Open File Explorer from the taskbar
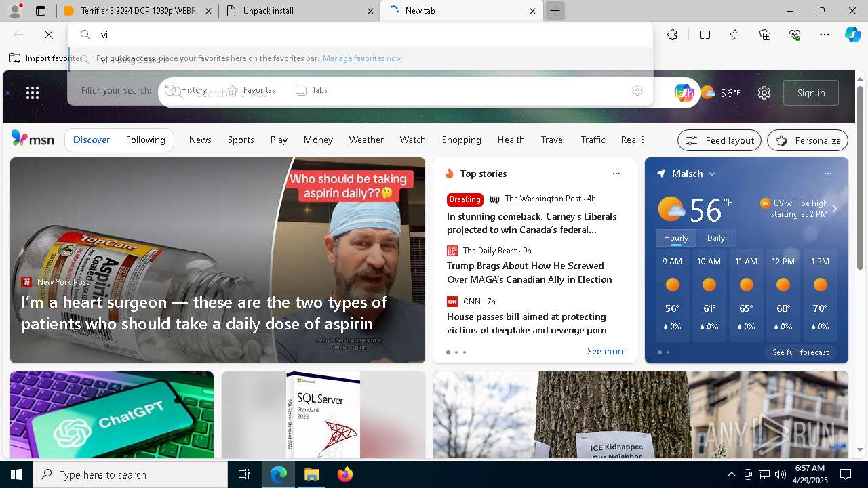The image size is (868, 488). point(311,474)
